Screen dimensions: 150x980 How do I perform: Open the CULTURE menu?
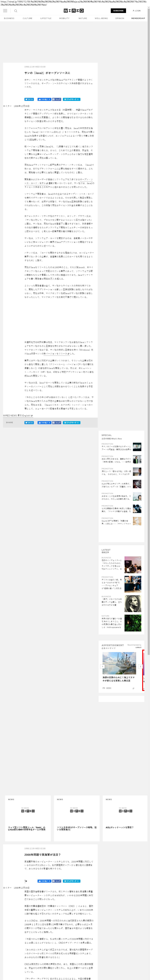(27, 18)
